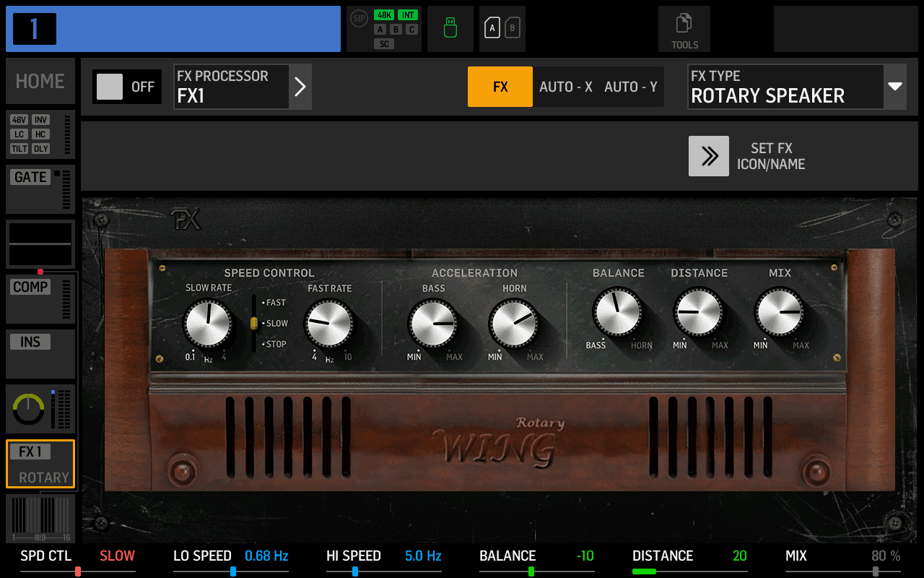Select the FX1 ROTARY sidebar block

[x=40, y=464]
